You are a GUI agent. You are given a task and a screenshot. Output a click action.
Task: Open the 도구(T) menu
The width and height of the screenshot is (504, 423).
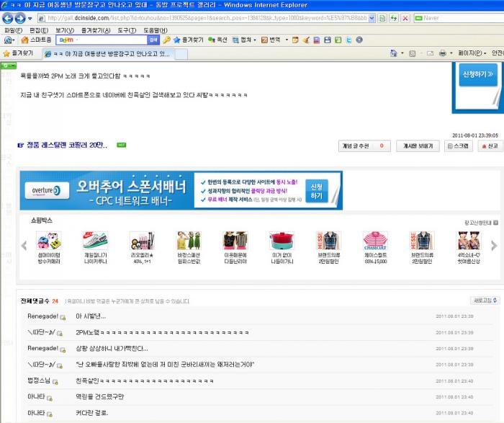[x=127, y=30]
